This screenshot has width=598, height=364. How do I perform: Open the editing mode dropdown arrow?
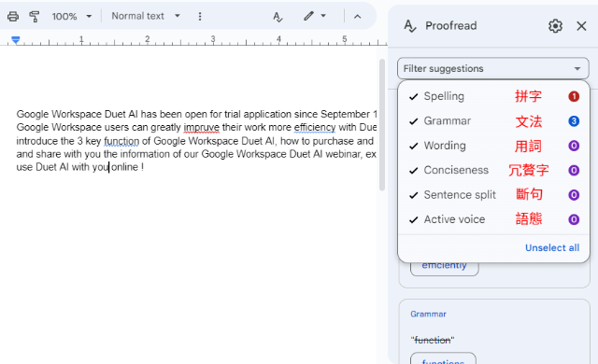323,16
